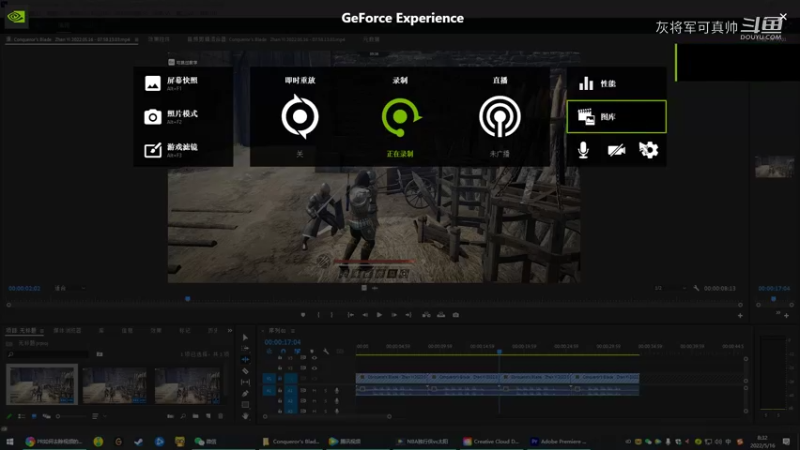Select the Track Select Forward tool
Viewport: 800px width, 450px height.
tap(245, 348)
